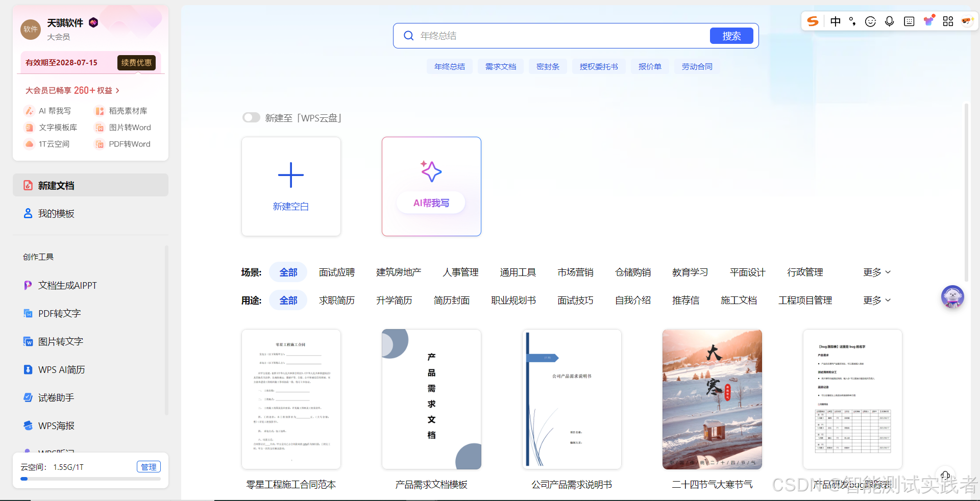Select the 需求文档 suggestion tag

(500, 66)
